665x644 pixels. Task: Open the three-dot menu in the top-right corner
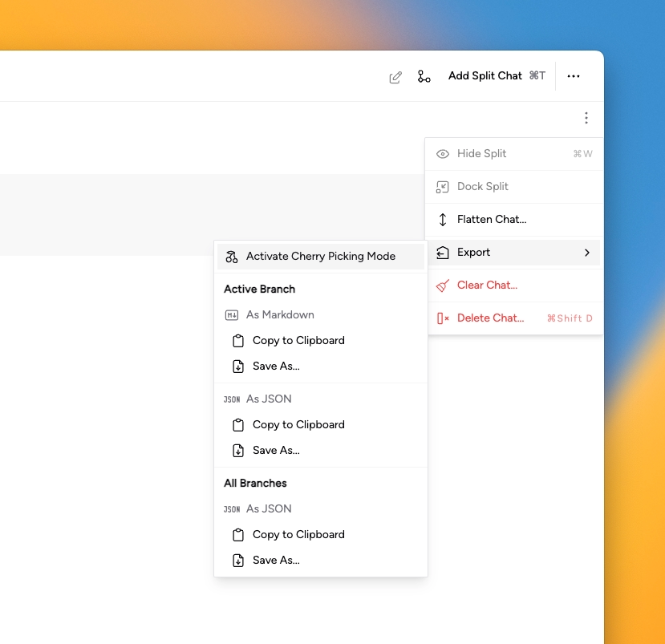coord(573,75)
